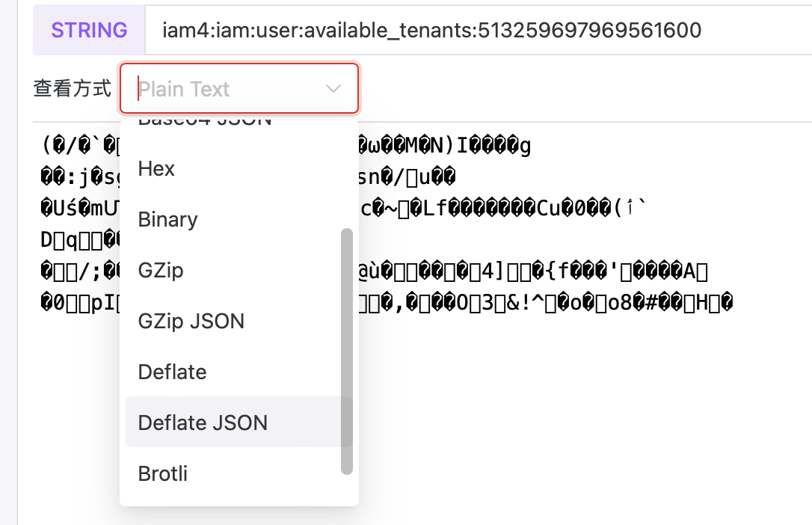Choose GZip JSON decoding option
Image resolution: width=812 pixels, height=525 pixels.
[x=191, y=321]
